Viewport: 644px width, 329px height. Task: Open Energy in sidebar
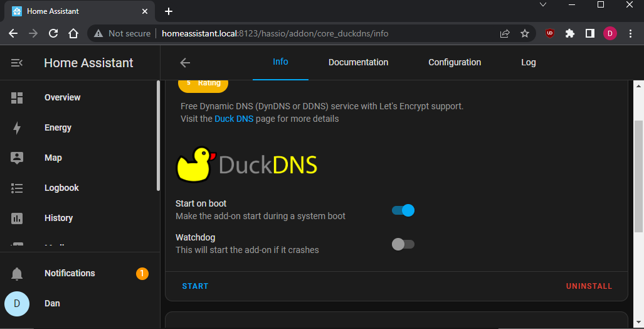[x=58, y=128]
